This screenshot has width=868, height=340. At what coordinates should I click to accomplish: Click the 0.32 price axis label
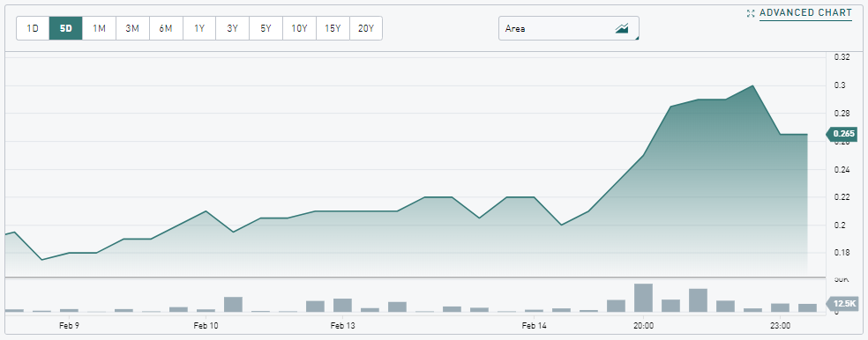pyautogui.click(x=842, y=57)
